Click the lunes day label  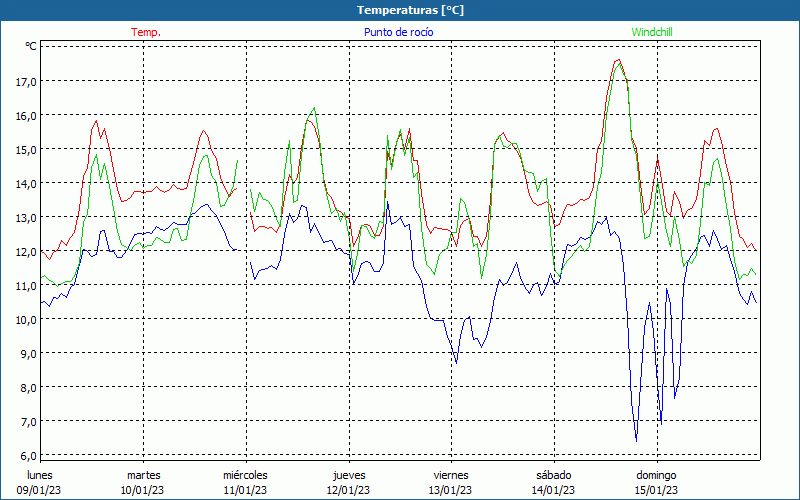tap(40, 475)
